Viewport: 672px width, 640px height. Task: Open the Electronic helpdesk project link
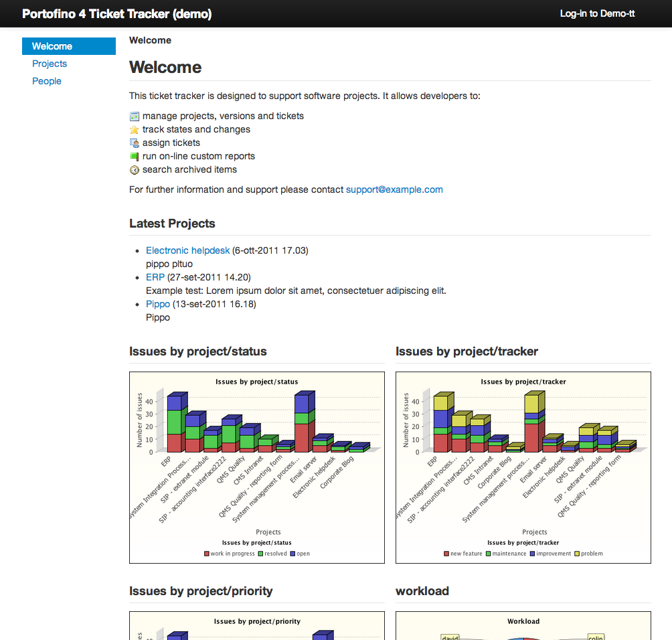(x=187, y=250)
